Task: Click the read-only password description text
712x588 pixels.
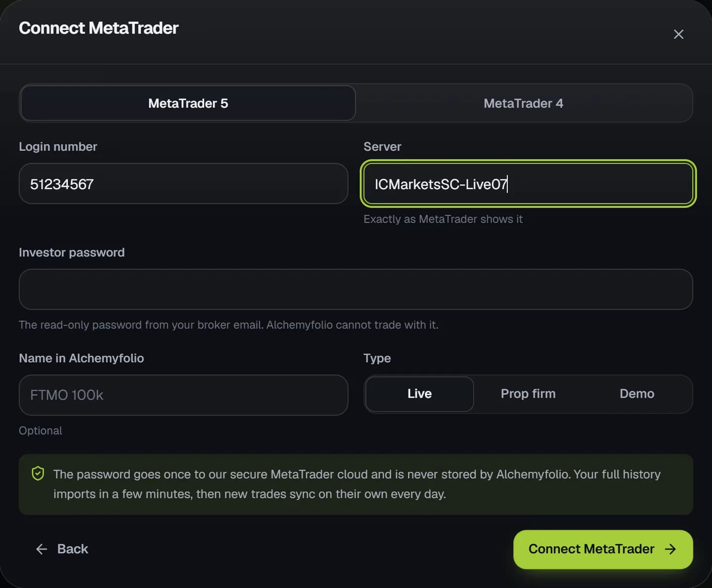Action: pos(228,325)
